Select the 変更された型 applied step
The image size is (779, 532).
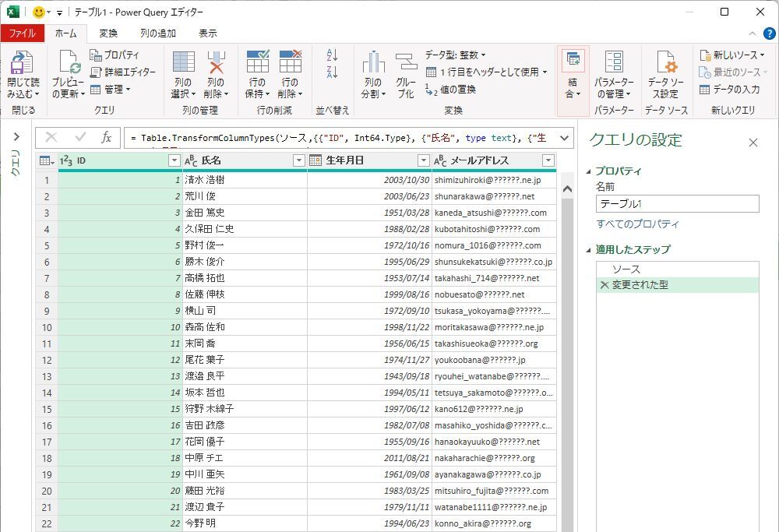point(678,284)
